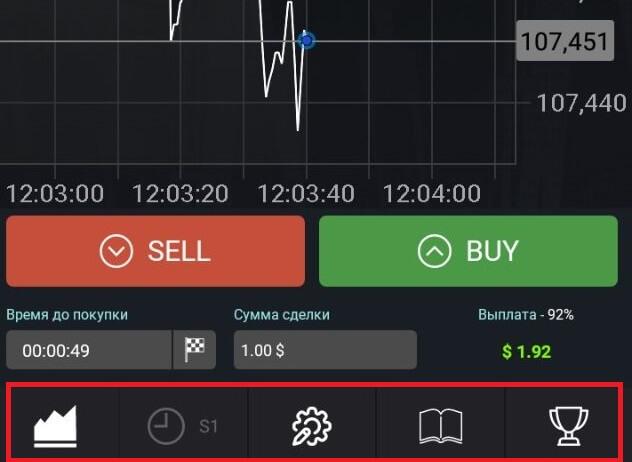632x462 pixels.
Task: Click the 12:03:00 time axis label
Action: [x=54, y=192]
